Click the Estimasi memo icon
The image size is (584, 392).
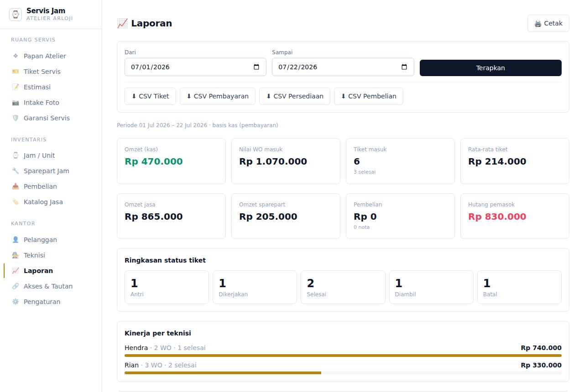(16, 87)
